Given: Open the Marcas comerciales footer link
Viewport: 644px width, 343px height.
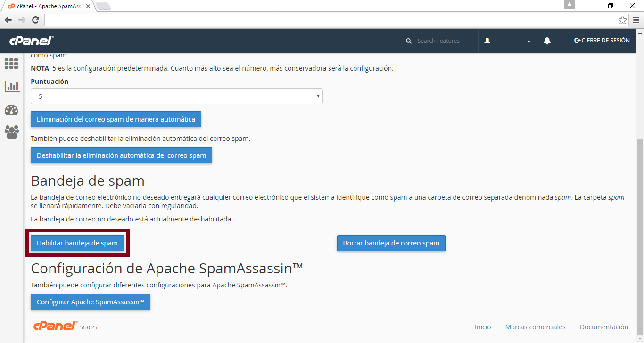Looking at the screenshot, I should pyautogui.click(x=535, y=327).
